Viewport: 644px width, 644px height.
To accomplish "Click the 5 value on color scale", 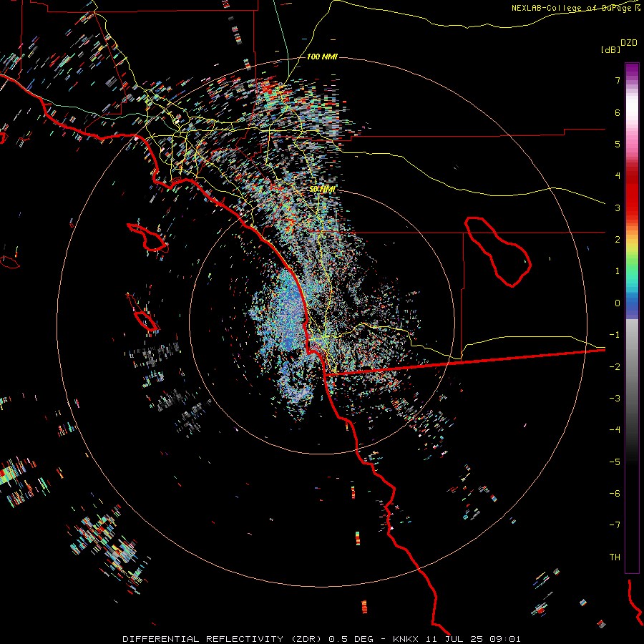I will (618, 144).
